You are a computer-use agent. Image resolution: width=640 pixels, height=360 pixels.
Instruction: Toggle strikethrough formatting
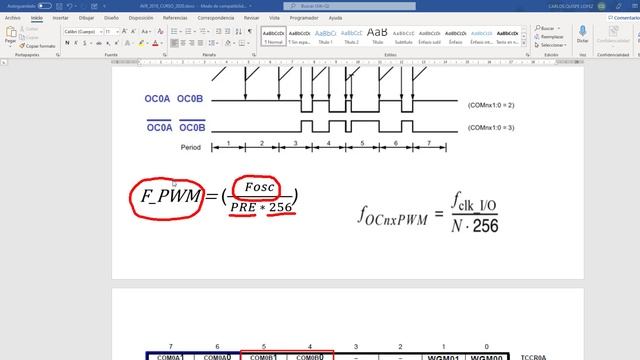click(x=99, y=43)
